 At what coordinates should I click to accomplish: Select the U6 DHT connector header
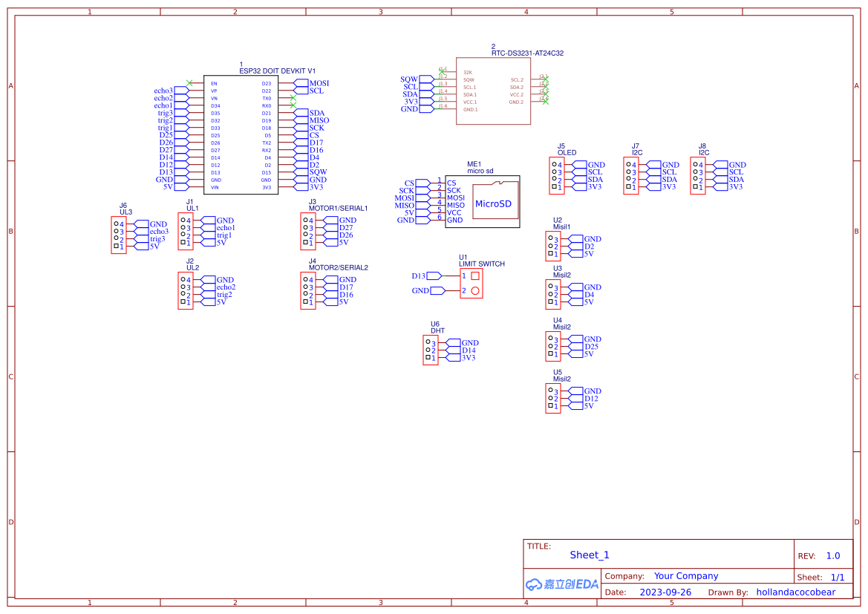click(431, 350)
